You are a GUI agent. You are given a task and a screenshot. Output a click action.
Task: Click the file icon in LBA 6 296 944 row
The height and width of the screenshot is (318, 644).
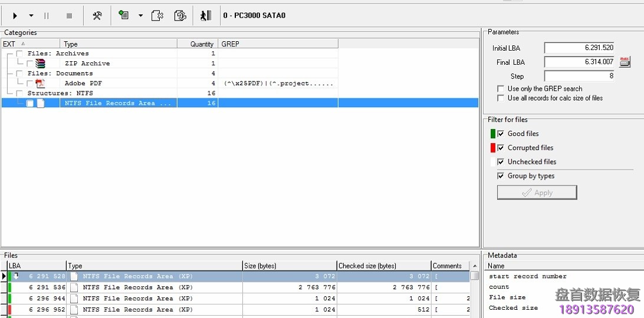point(74,299)
